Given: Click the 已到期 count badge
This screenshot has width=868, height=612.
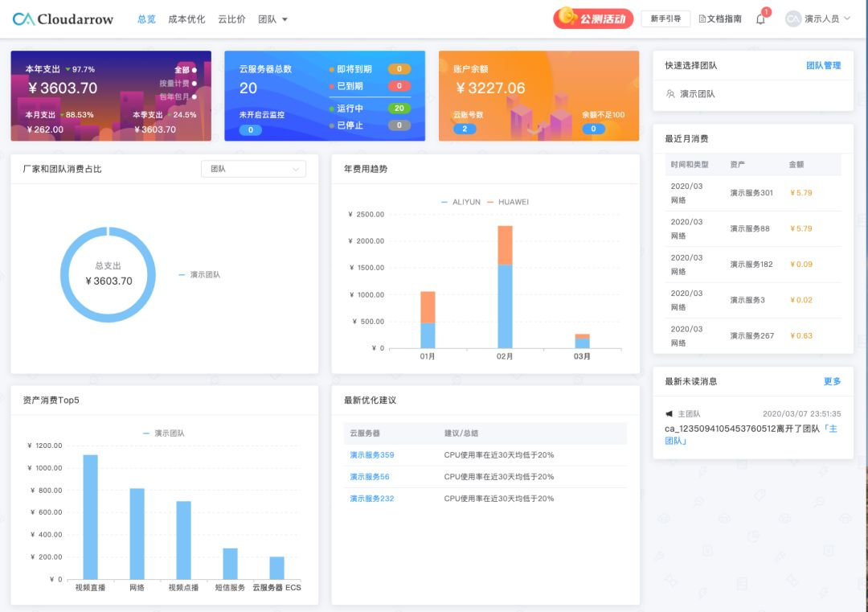Looking at the screenshot, I should (399, 86).
